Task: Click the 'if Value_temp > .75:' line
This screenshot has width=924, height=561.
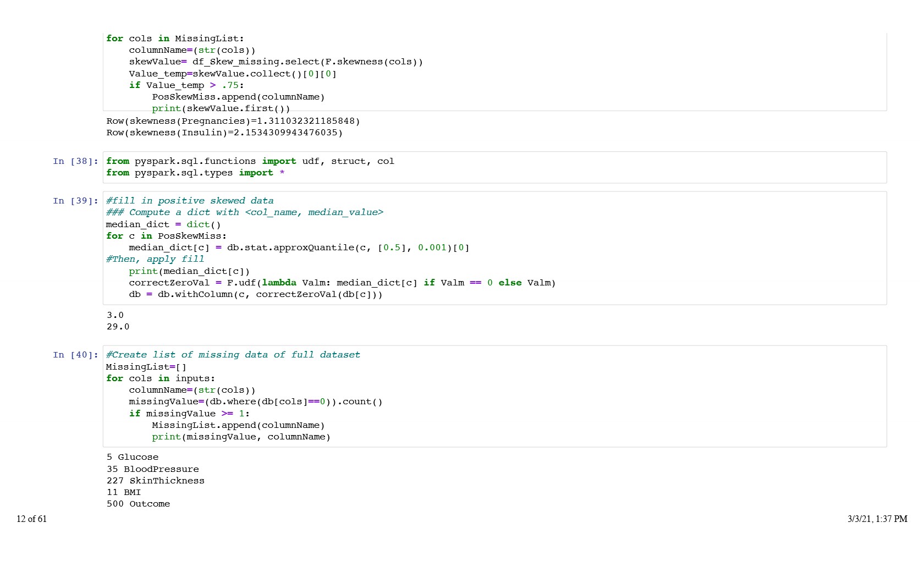Action: [x=186, y=85]
